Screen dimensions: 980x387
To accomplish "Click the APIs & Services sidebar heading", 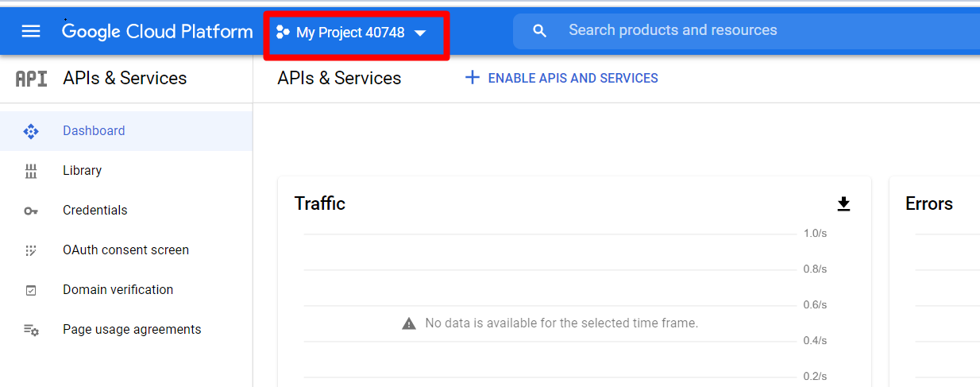I will click(125, 78).
